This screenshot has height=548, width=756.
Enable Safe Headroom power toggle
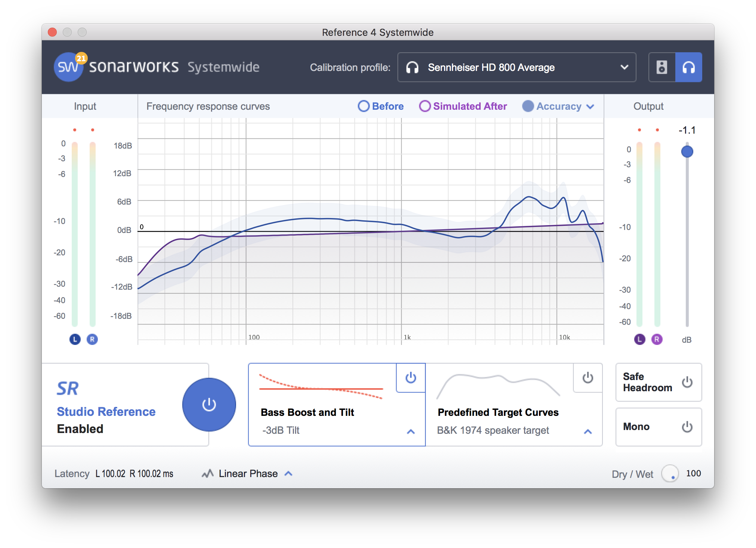[x=687, y=382]
